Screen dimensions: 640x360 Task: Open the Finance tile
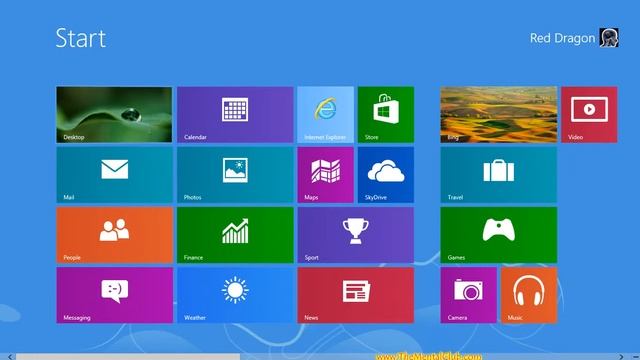[x=235, y=235]
